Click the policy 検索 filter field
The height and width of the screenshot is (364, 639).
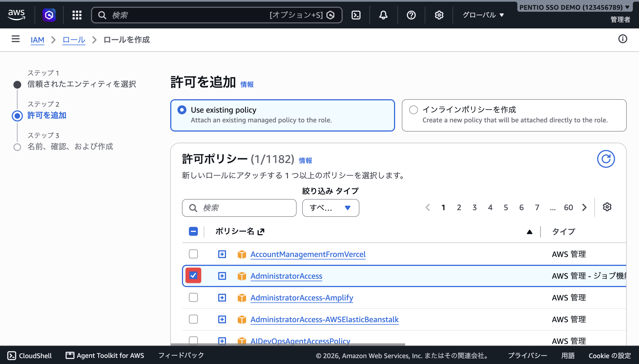239,208
